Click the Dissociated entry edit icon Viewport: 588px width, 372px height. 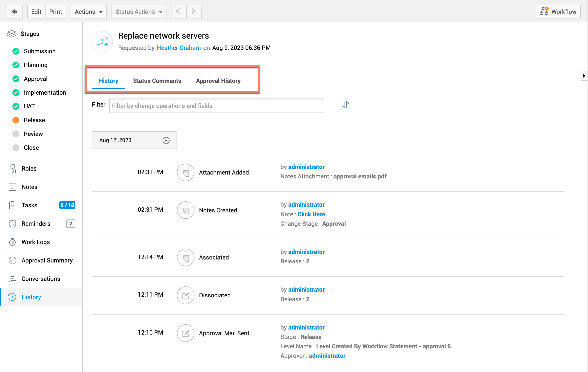[185, 295]
